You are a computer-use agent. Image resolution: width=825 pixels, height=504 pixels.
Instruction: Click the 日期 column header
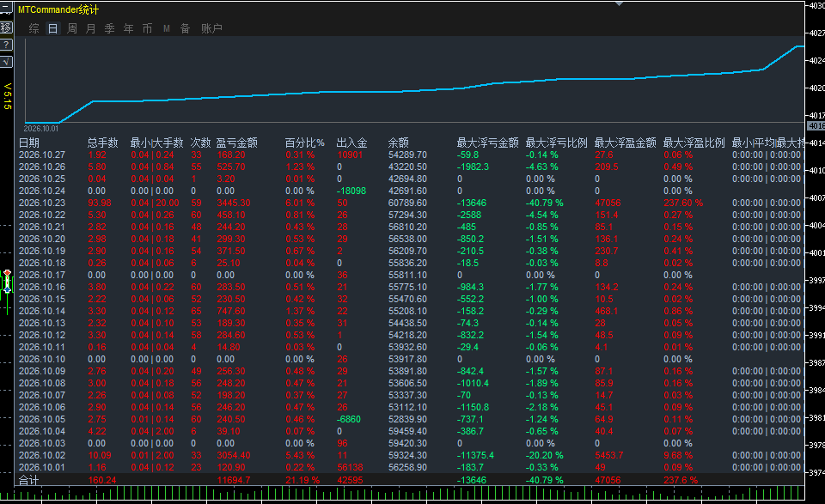29,143
